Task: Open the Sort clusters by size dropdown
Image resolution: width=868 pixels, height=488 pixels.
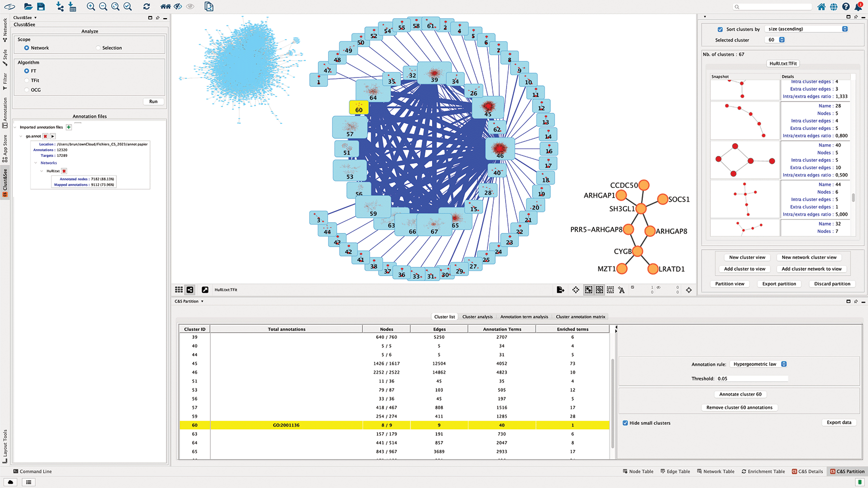Action: (x=806, y=29)
